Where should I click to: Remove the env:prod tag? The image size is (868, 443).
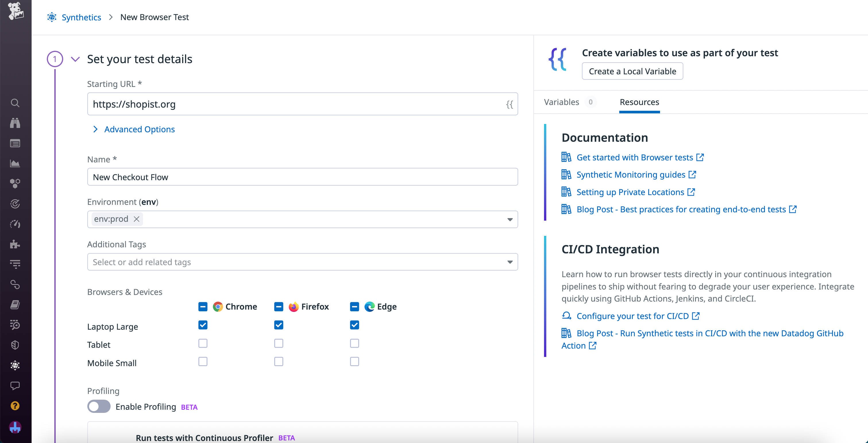point(136,219)
